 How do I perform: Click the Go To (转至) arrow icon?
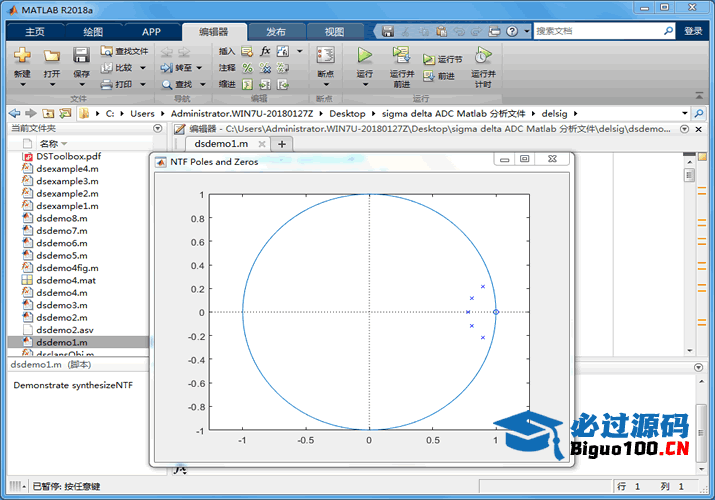166,68
